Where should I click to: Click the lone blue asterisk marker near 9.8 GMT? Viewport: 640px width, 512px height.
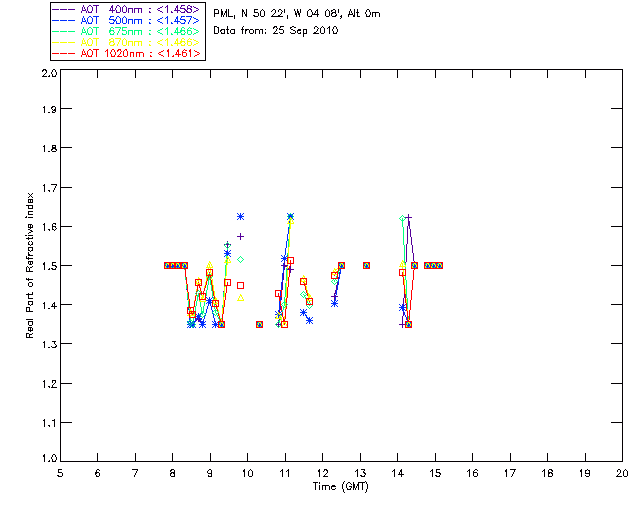tap(240, 216)
